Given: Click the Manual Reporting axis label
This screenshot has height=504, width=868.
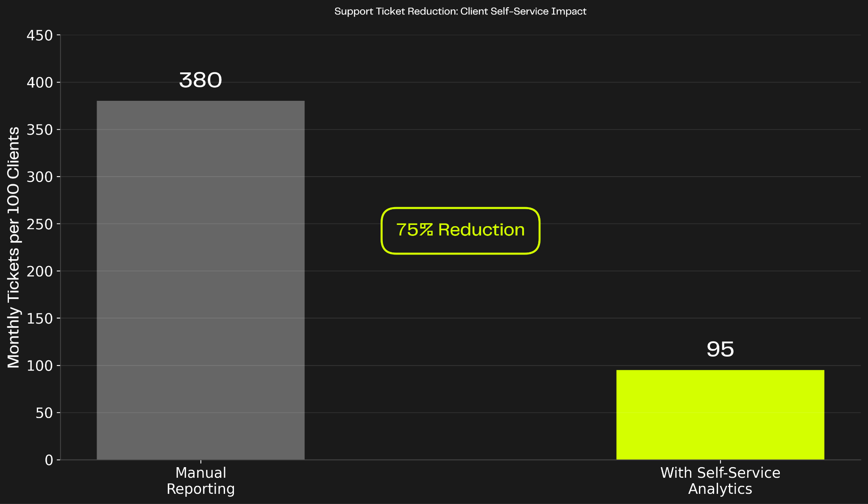Looking at the screenshot, I should coord(200,481).
